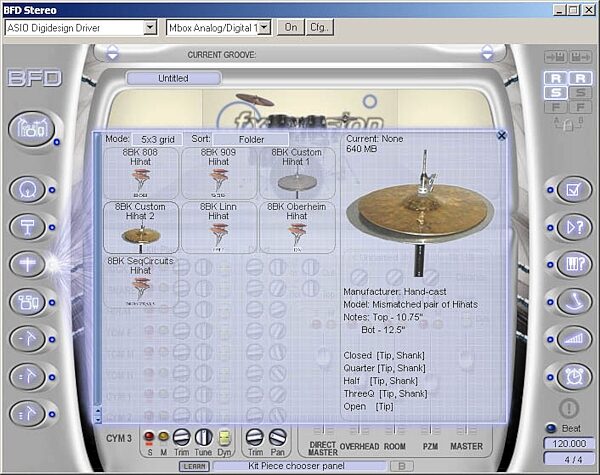Turn audio On with the On button
Screen dimensions: 600x475
[290, 28]
